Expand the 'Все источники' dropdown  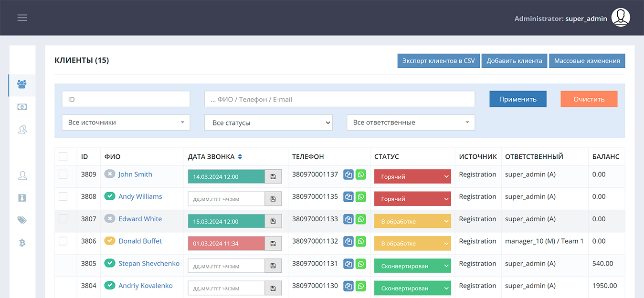point(126,123)
